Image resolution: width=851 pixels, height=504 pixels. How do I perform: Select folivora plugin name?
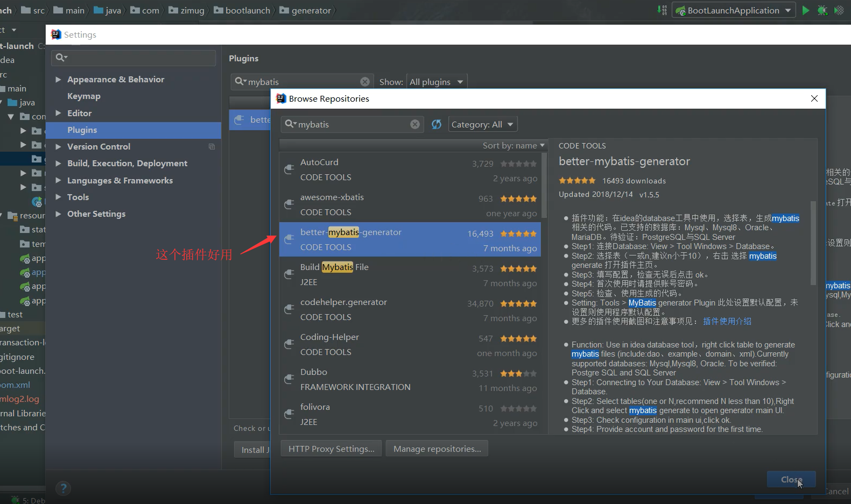(315, 407)
